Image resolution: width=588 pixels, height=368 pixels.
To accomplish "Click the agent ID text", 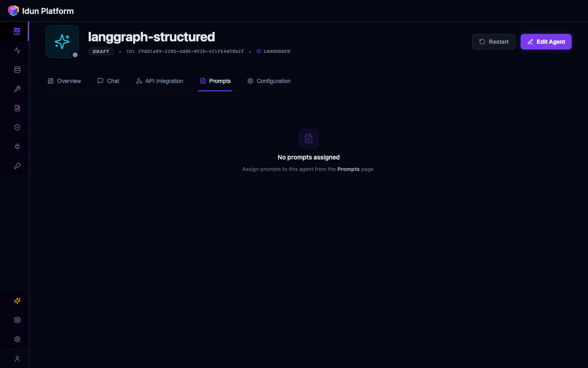I will pos(185,52).
